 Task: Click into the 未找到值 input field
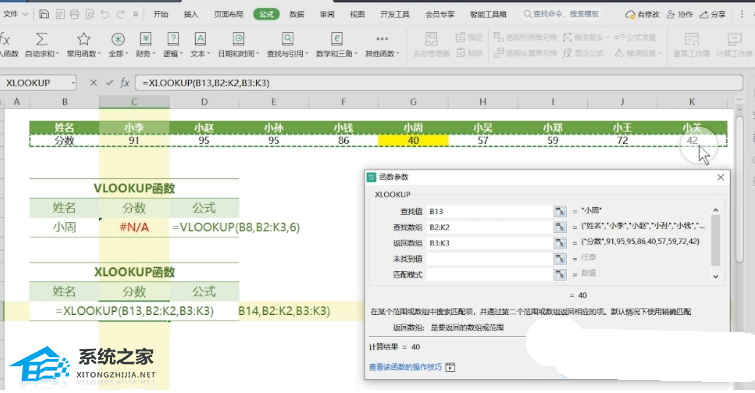[x=489, y=259]
